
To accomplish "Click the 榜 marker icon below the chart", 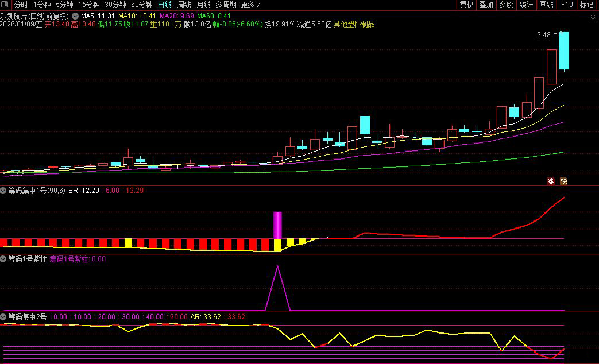I will pyautogui.click(x=563, y=181).
